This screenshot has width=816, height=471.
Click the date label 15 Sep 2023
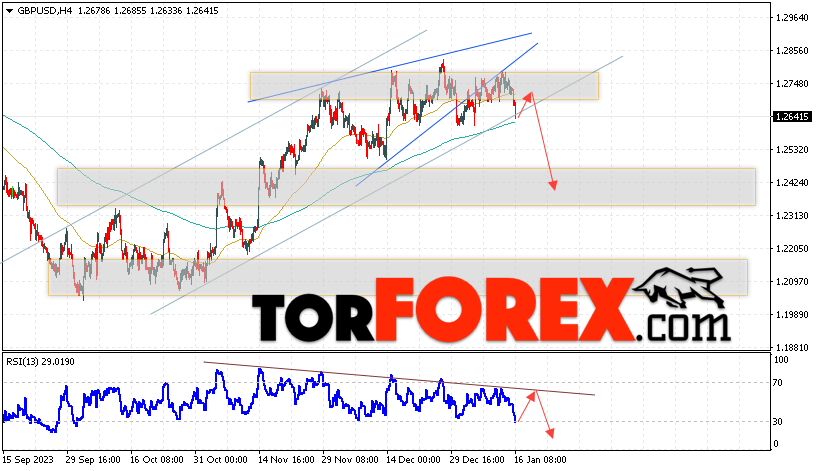click(28, 460)
